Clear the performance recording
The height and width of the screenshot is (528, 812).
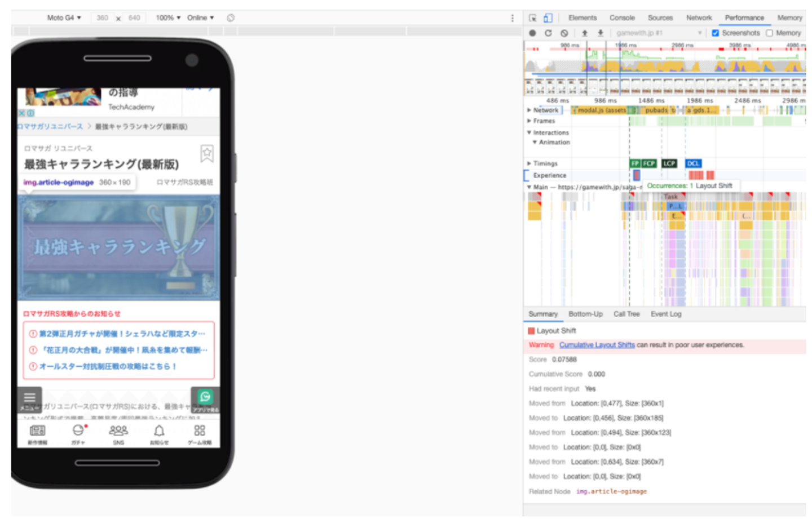[564, 33]
